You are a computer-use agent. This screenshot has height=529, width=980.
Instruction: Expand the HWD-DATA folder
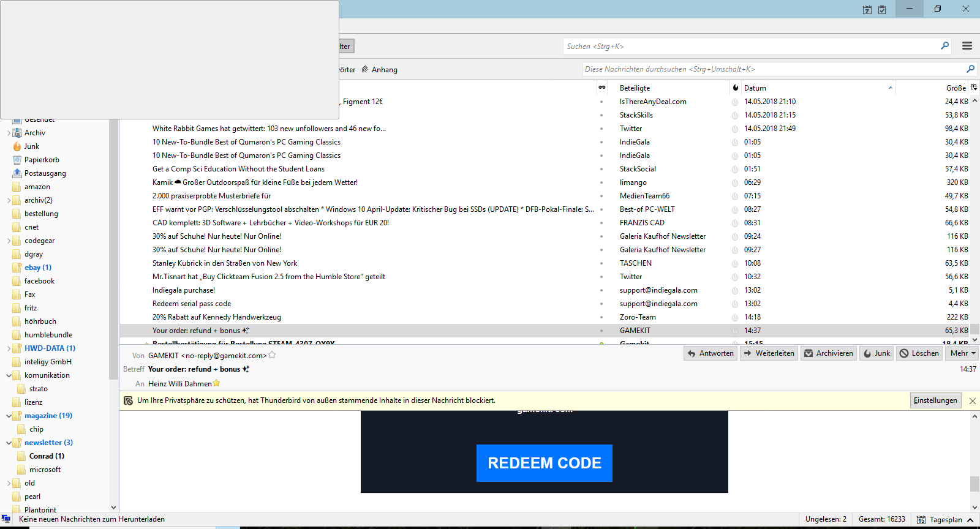[9, 348]
